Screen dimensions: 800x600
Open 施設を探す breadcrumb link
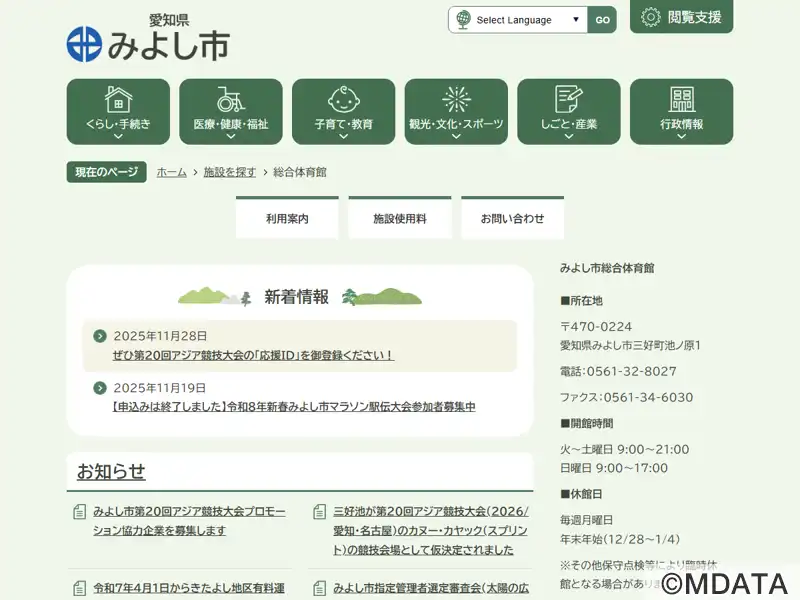tap(230, 172)
